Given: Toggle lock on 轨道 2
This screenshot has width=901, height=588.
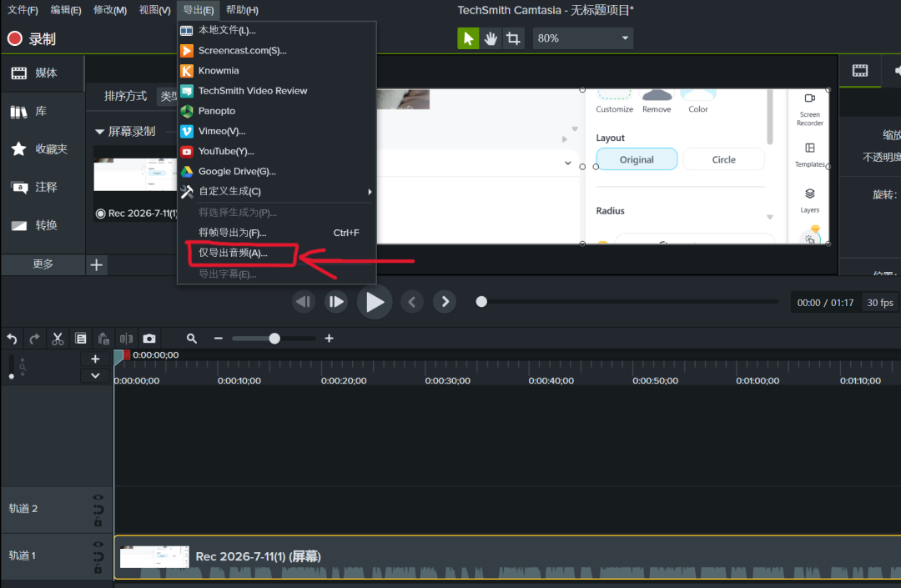Looking at the screenshot, I should 98,522.
